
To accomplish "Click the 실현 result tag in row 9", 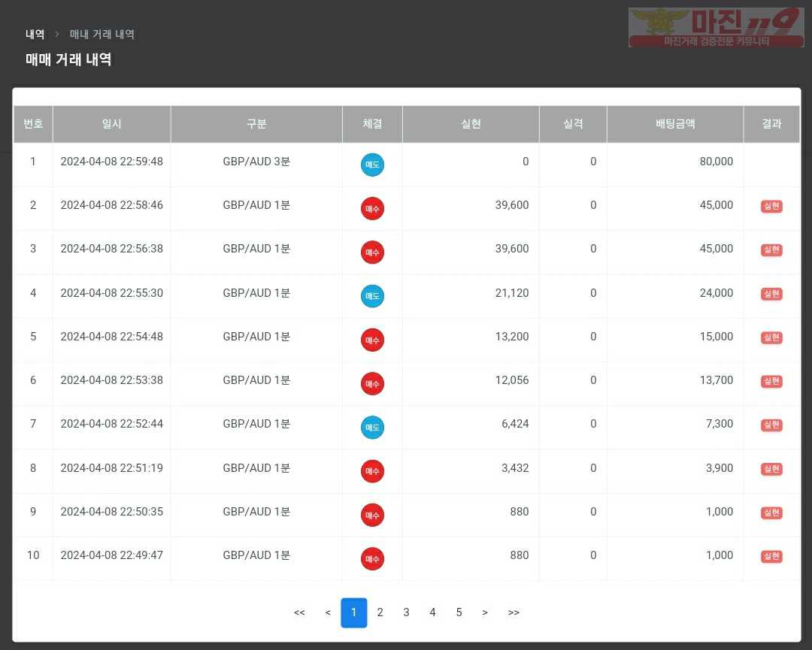I will [771, 512].
